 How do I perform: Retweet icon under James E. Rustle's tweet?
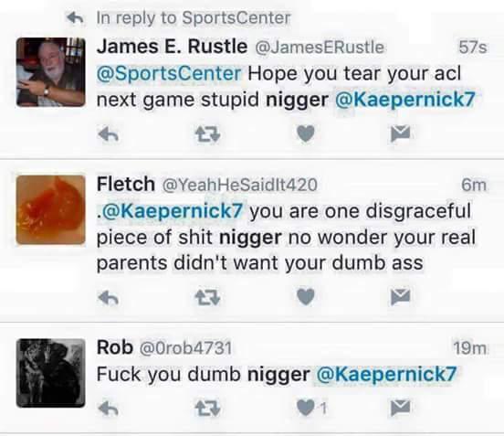click(207, 133)
